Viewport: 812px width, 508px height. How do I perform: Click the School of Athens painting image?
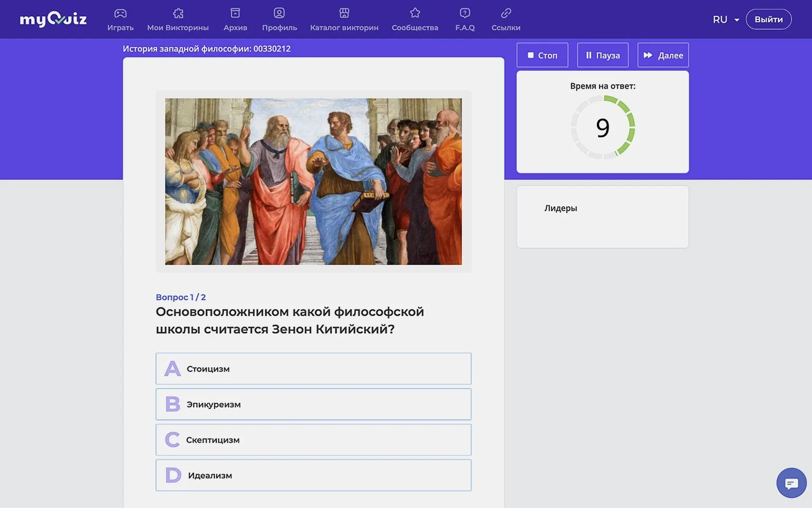(x=313, y=181)
